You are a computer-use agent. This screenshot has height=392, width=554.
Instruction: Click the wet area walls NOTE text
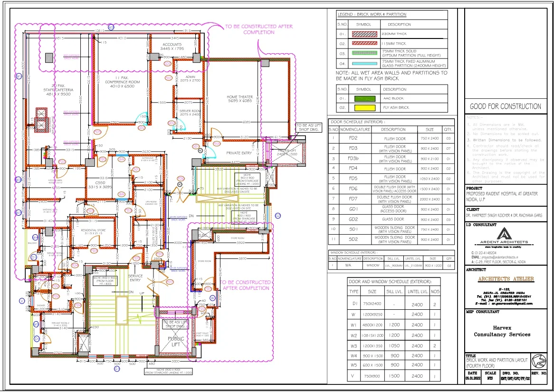[392, 76]
